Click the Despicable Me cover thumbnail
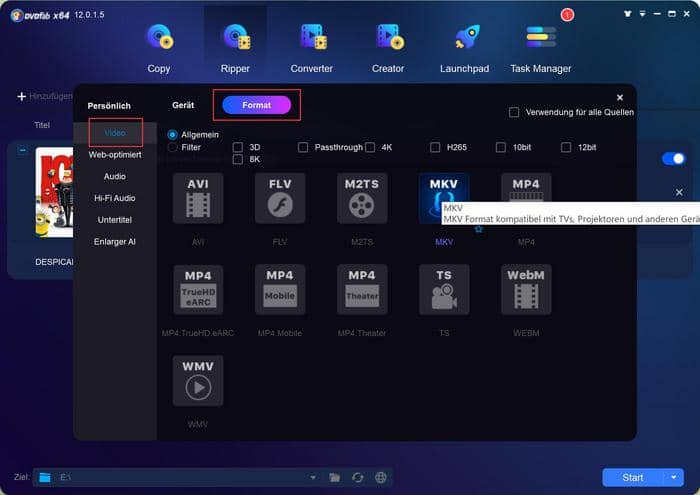Screen dimensions: 700x495 (x=54, y=192)
